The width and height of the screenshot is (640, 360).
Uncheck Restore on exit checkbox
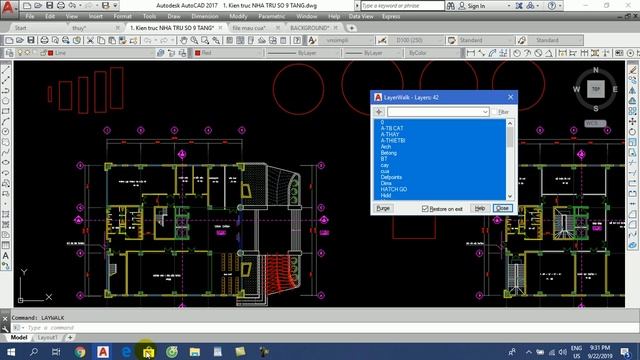tap(425, 209)
